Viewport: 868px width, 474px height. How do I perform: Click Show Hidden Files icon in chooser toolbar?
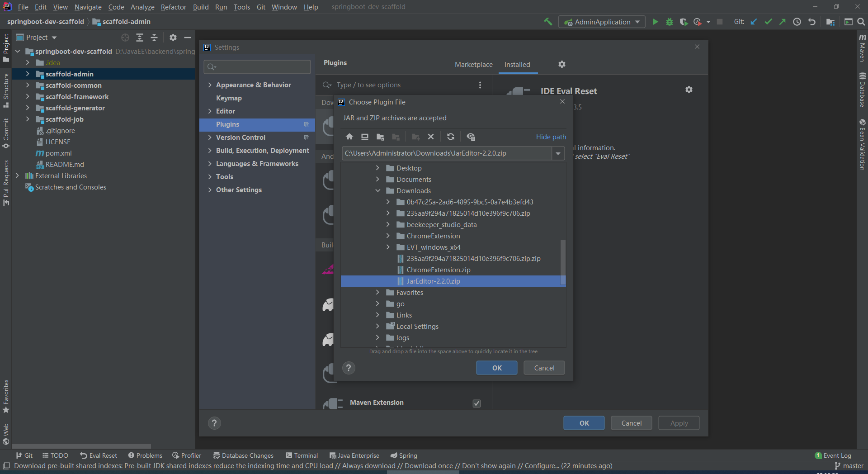click(471, 137)
